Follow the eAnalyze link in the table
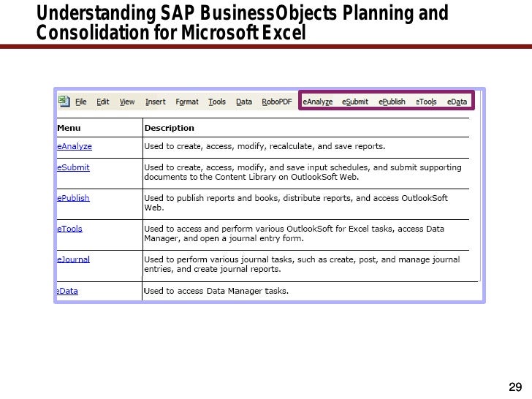Viewport: 532px width, 399px height. point(75,147)
